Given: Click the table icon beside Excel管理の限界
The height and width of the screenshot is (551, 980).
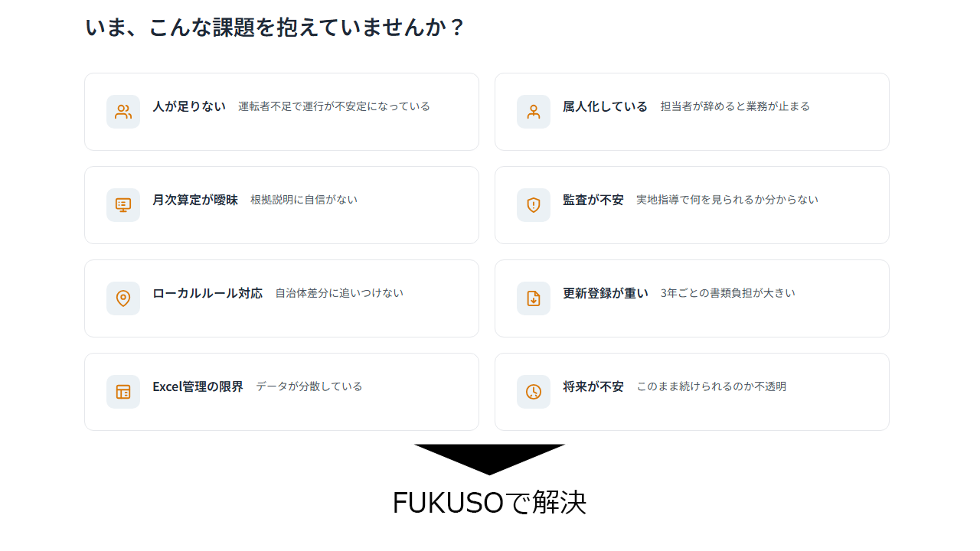Looking at the screenshot, I should coord(122,392).
